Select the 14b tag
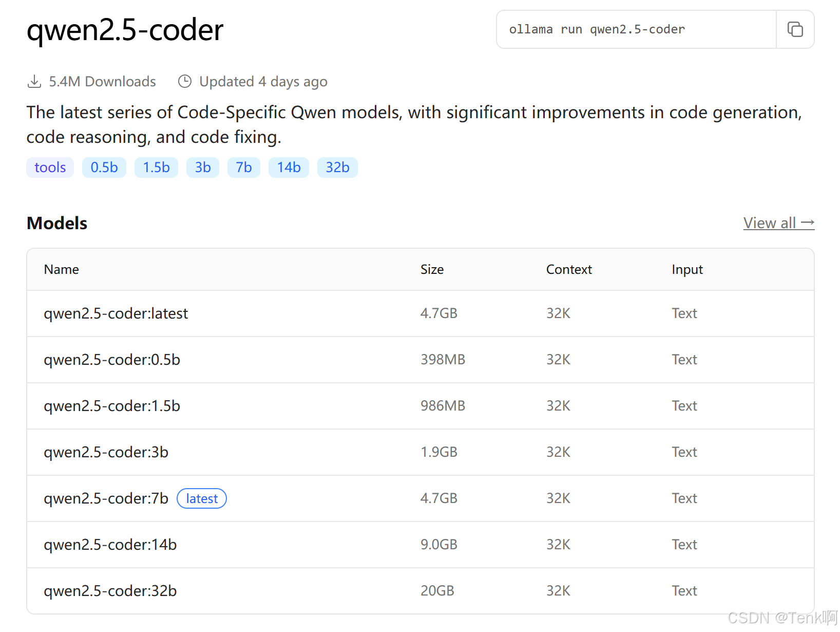Screen dimensions: 840x632 tap(289, 168)
